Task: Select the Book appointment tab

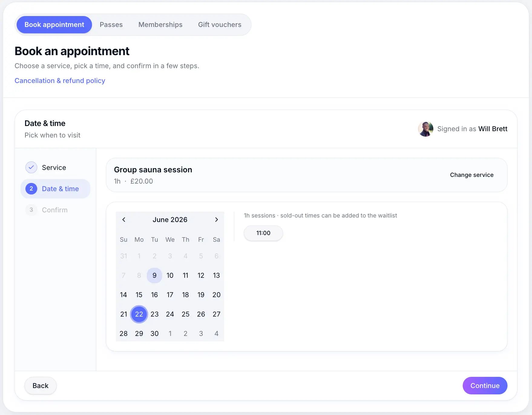Action: coord(54,25)
